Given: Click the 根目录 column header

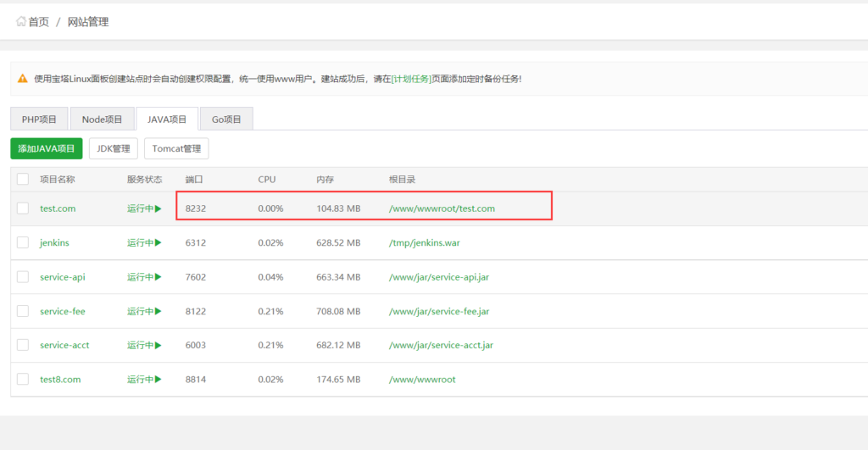Looking at the screenshot, I should (x=402, y=180).
